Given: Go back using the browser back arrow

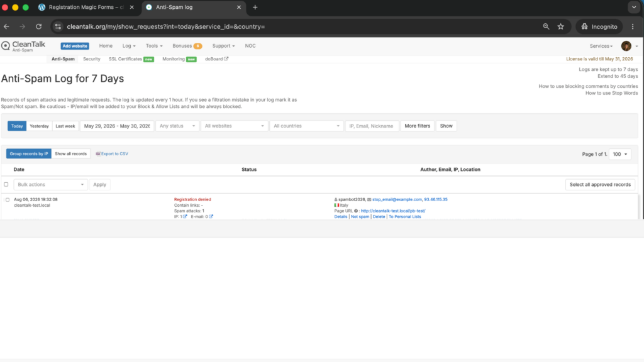Looking at the screenshot, I should click(6, 26).
